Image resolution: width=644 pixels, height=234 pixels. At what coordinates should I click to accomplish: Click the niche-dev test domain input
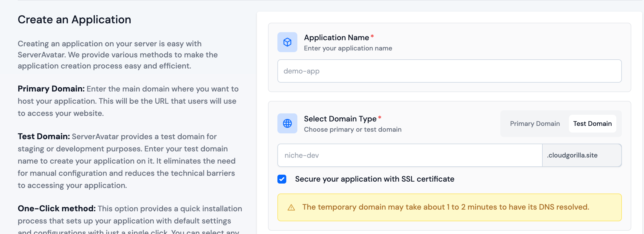tap(410, 155)
